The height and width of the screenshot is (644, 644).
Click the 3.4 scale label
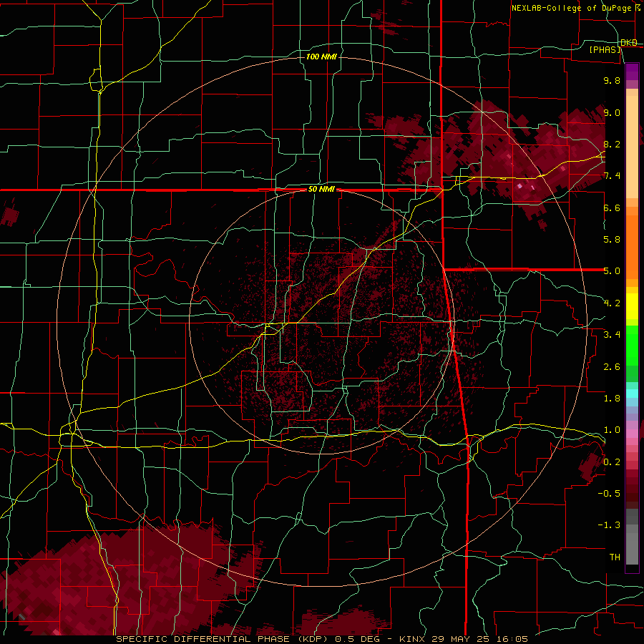612,335
